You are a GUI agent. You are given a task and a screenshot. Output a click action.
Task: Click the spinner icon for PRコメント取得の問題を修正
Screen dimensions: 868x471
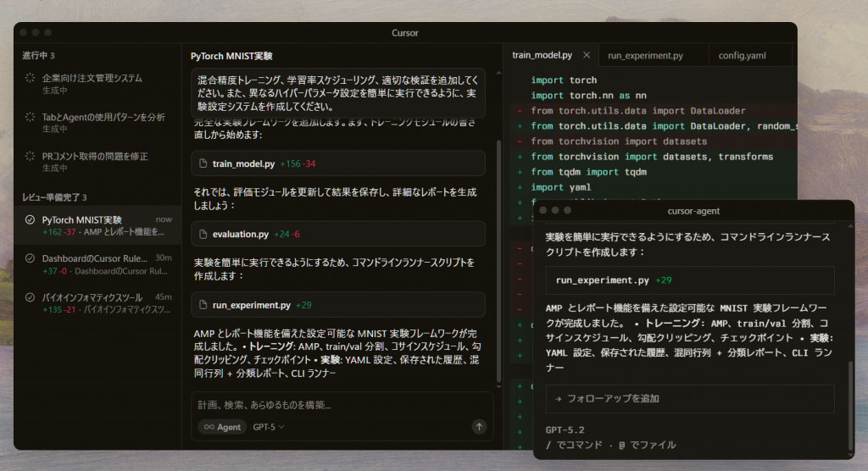pyautogui.click(x=30, y=157)
